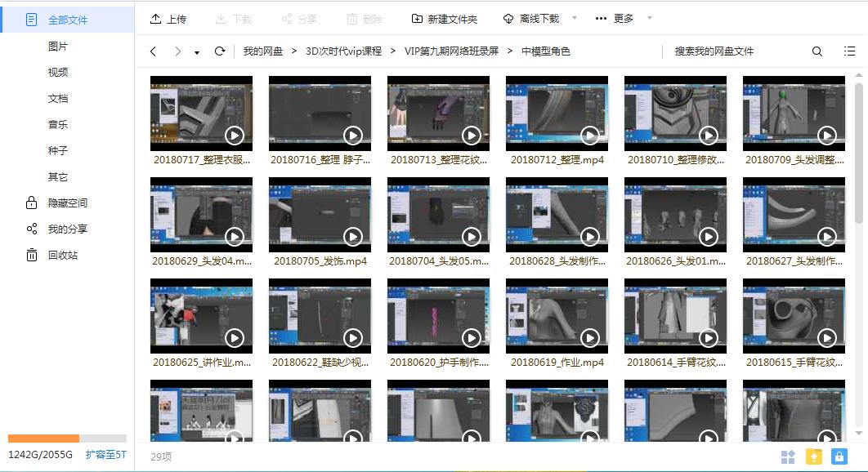Play 20180622_鞋缺少视 via play icon
Viewport: 868px width, 472px height.
pyautogui.click(x=352, y=337)
